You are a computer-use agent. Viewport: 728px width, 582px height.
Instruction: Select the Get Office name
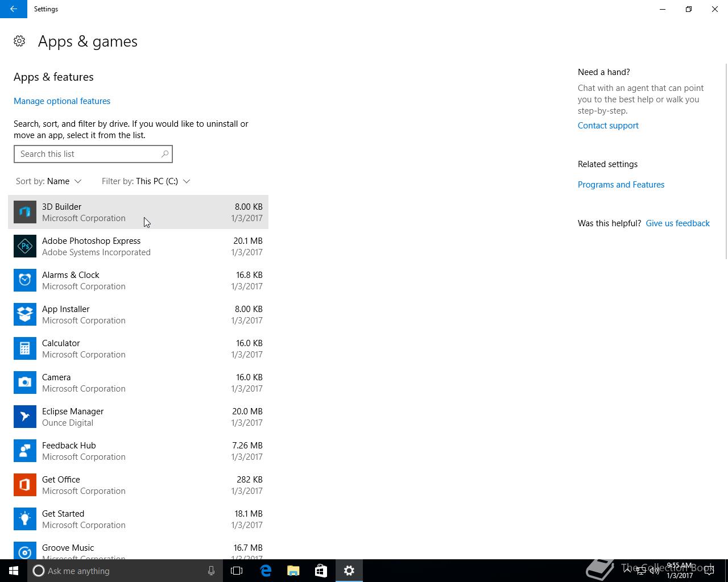click(x=61, y=480)
